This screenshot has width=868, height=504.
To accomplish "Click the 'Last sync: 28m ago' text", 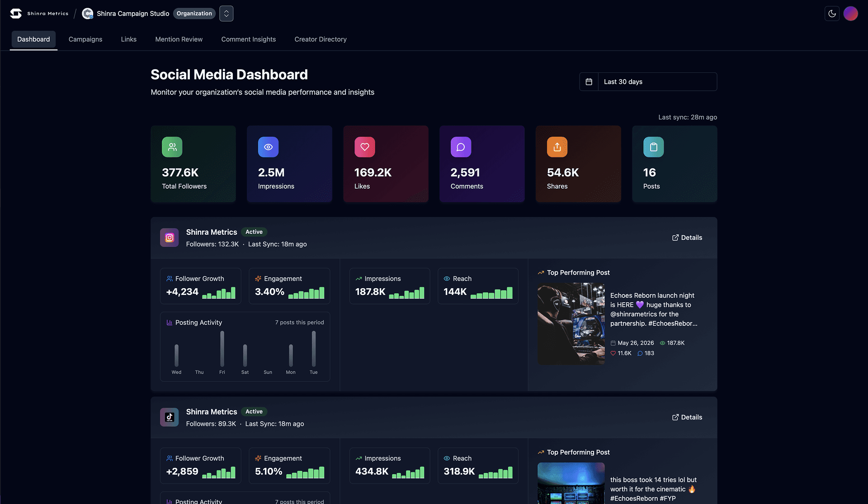I will [688, 117].
